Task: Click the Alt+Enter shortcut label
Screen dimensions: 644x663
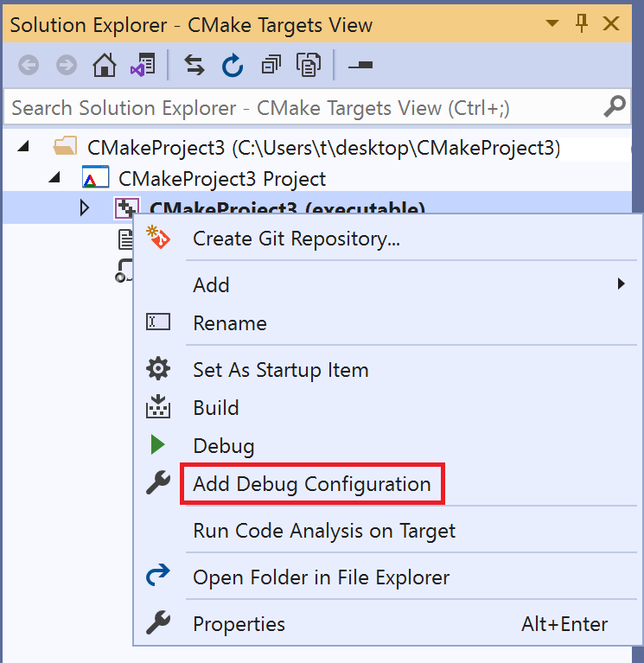Action: pyautogui.click(x=564, y=624)
